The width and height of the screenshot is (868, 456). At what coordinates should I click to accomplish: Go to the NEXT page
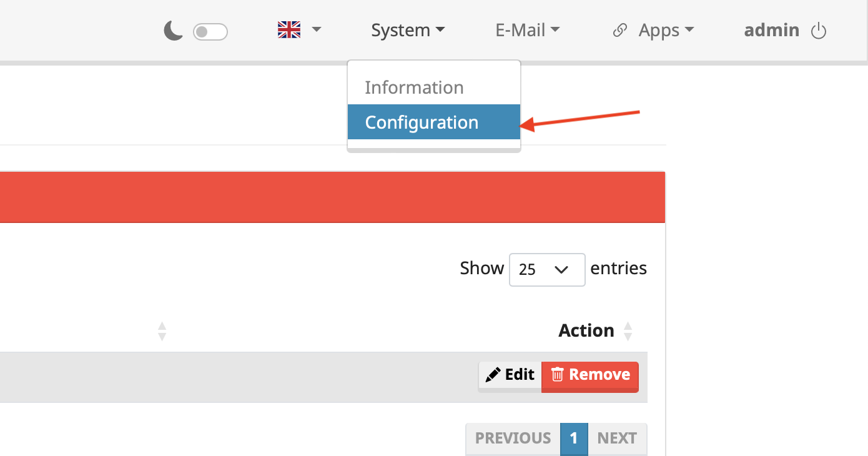(x=617, y=439)
